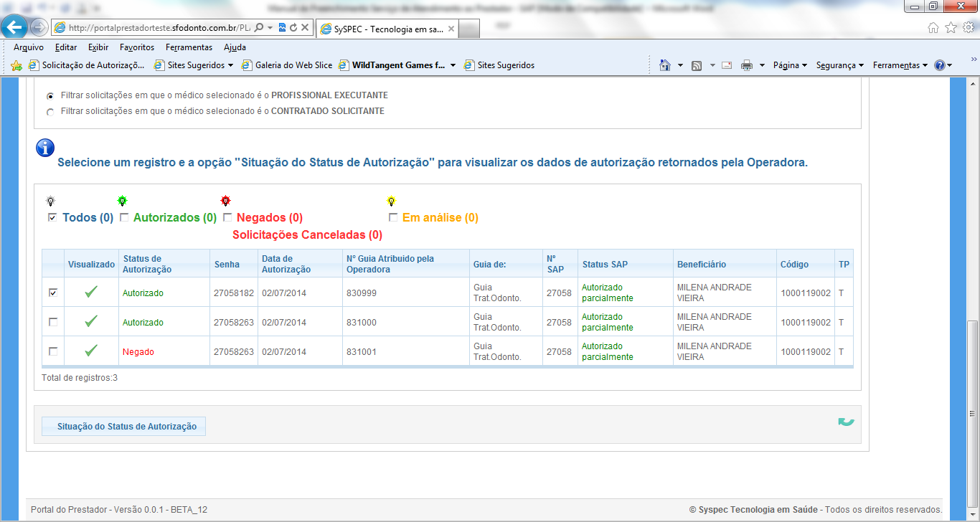Expand the printer dropdown arrow
This screenshot has height=522, width=980.
pyautogui.click(x=762, y=65)
